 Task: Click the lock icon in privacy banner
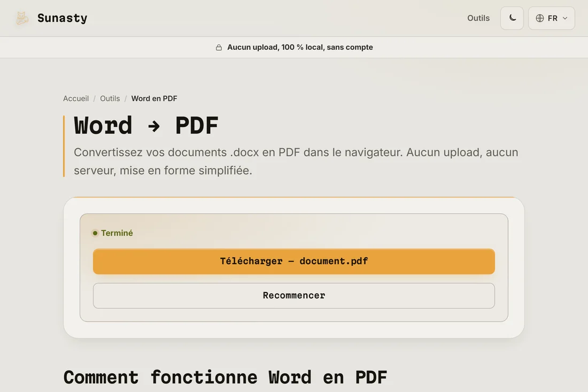(219, 47)
